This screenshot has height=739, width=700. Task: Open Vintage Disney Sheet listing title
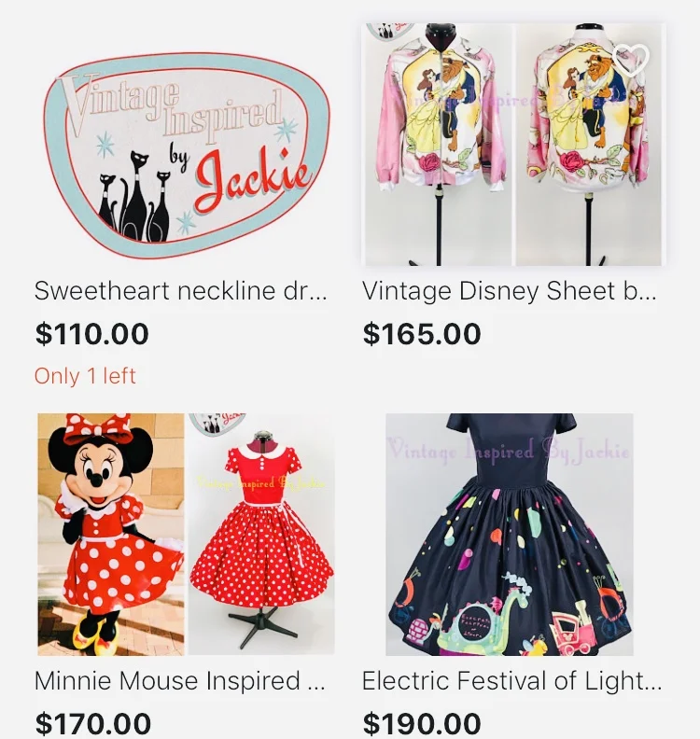(x=509, y=291)
